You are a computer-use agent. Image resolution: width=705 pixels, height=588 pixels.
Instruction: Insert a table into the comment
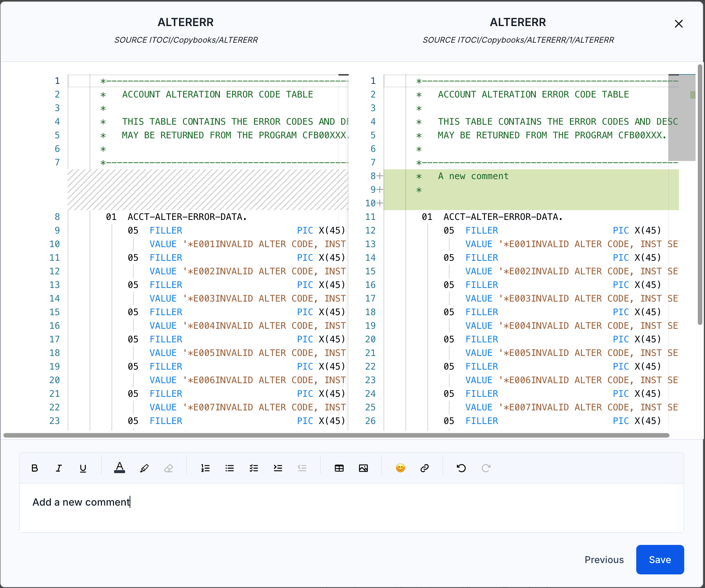(339, 468)
